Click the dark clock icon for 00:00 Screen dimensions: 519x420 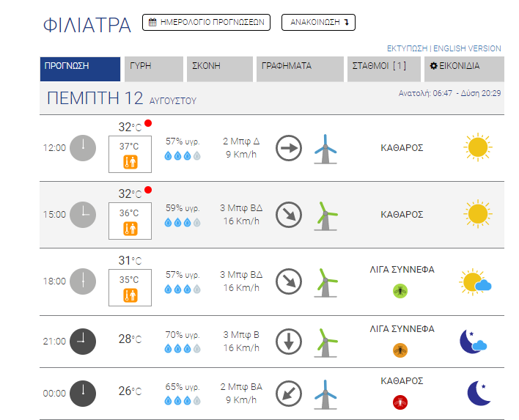click(x=83, y=394)
